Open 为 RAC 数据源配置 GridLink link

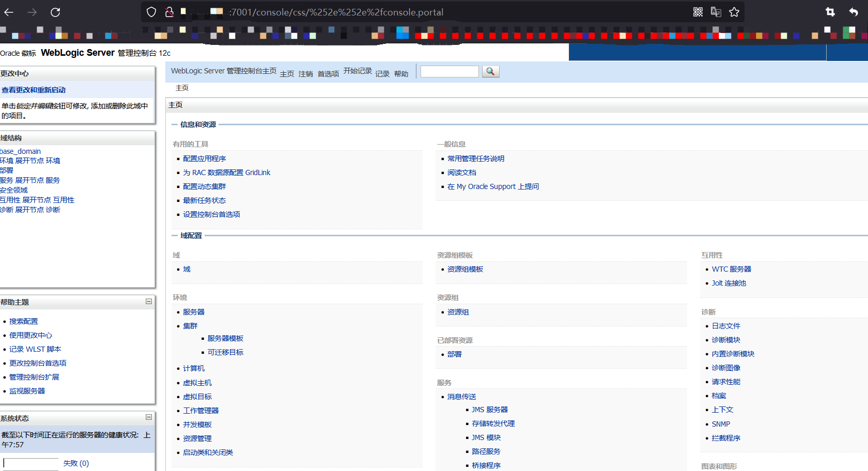point(226,172)
